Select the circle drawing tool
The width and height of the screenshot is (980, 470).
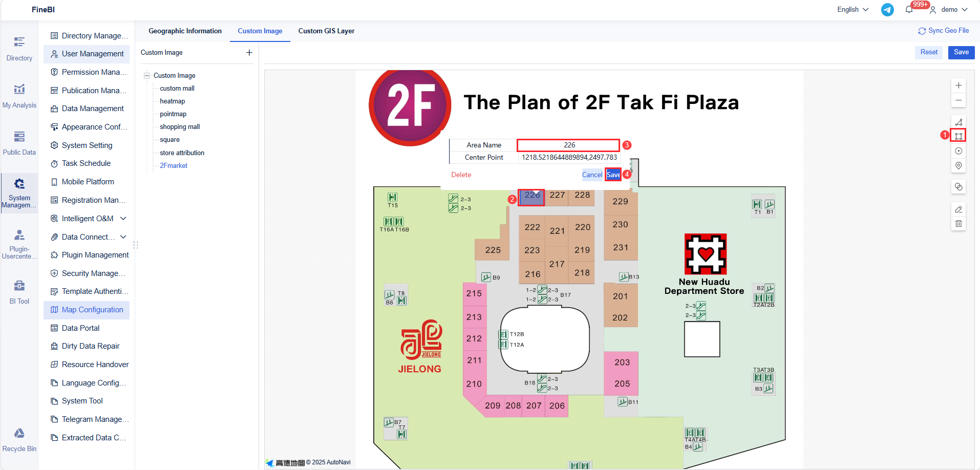pos(958,151)
